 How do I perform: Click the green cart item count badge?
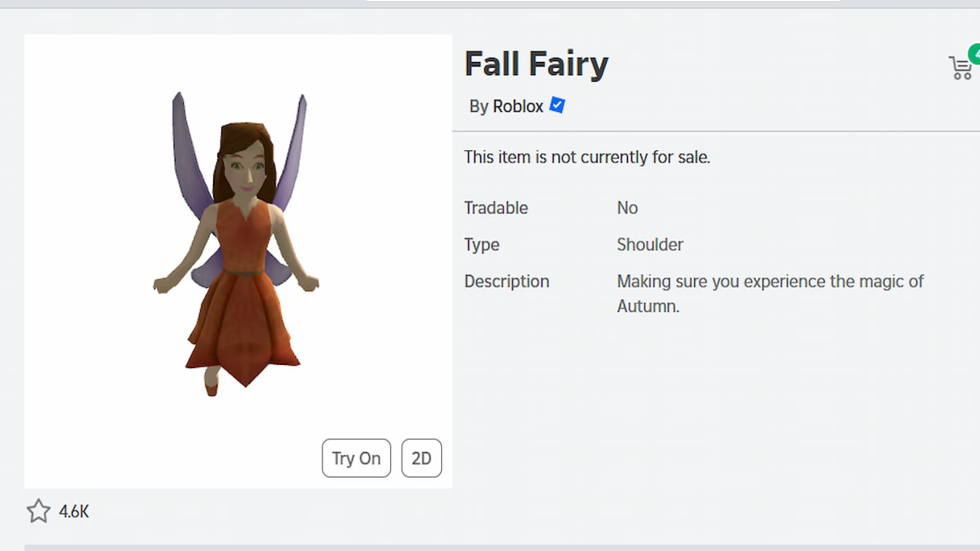pyautogui.click(x=974, y=54)
